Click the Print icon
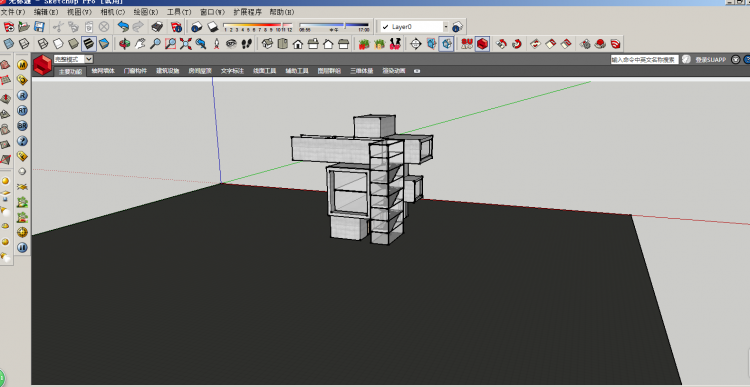The height and width of the screenshot is (387, 750). pyautogui.click(x=157, y=27)
